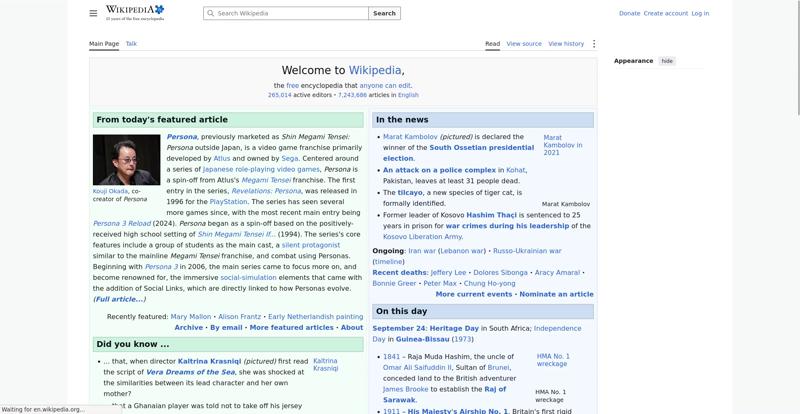Open Vera Dreams of the Sea link
800x414 pixels.
190,372
